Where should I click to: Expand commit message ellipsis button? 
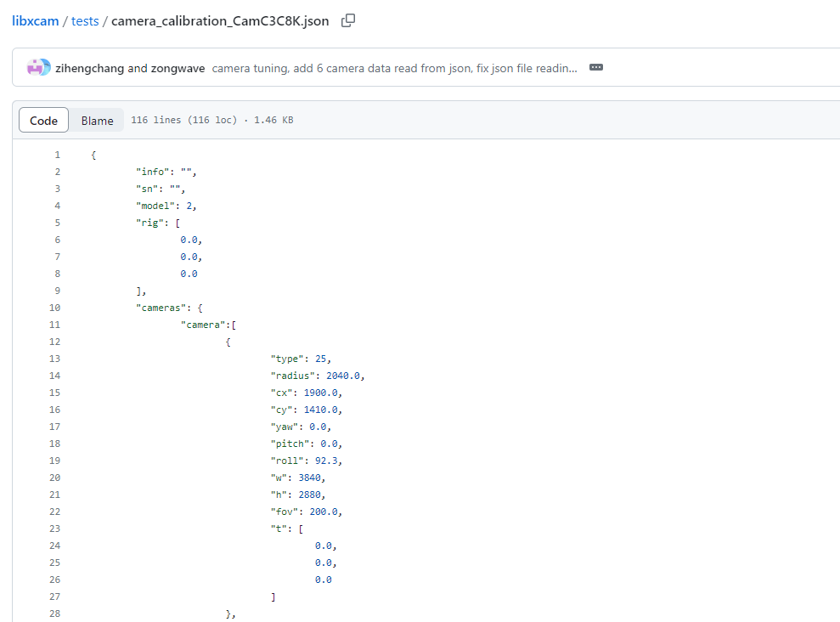click(x=595, y=67)
